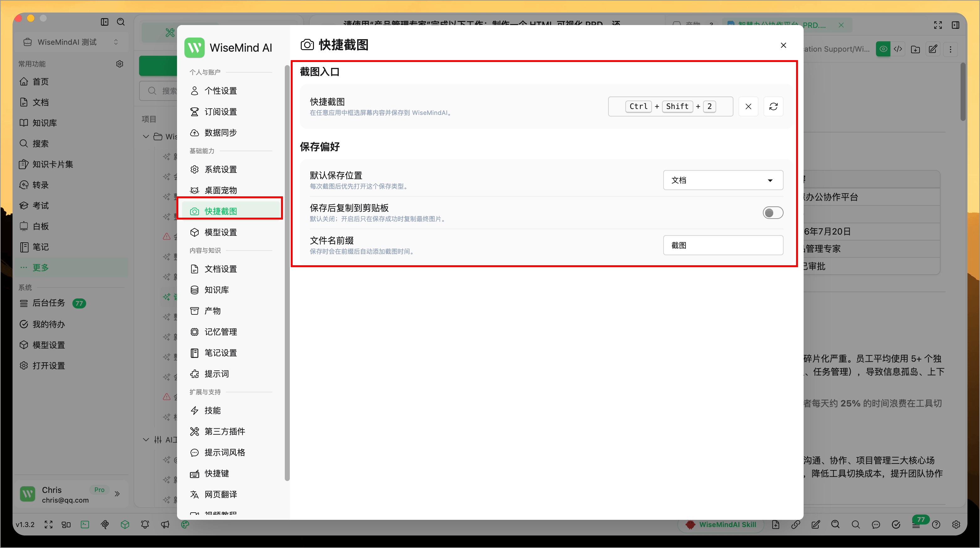Open 我的待办 in main sidebar
980x548 pixels.
tap(71, 324)
